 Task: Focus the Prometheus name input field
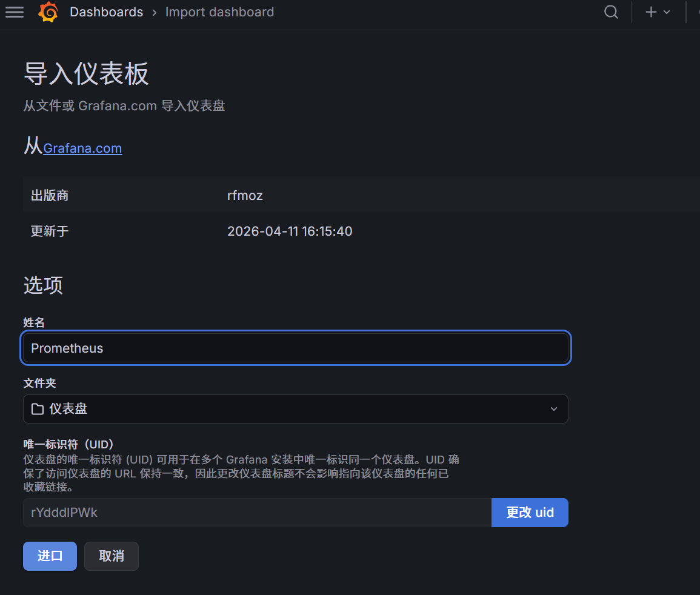[296, 348]
